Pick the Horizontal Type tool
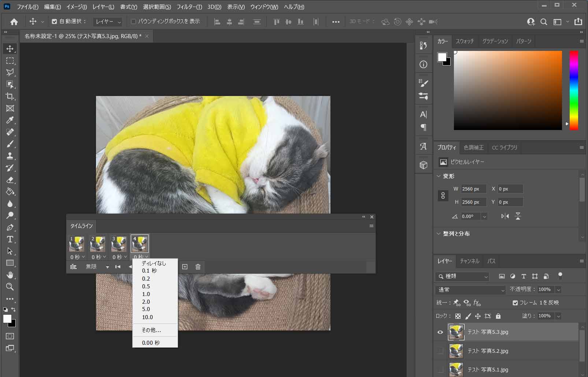588x377 pixels. (10, 240)
